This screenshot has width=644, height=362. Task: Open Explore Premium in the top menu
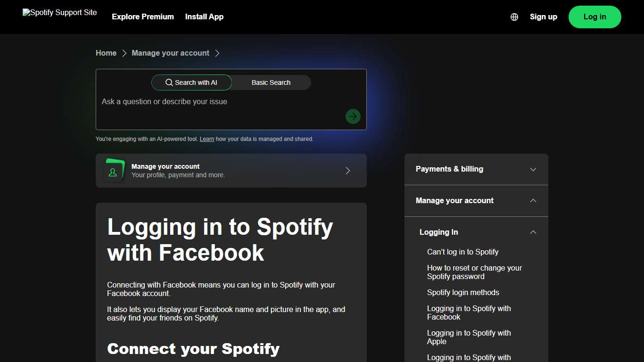(x=142, y=16)
